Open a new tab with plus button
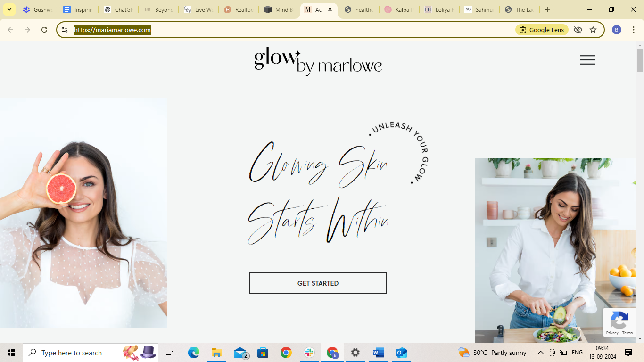This screenshot has width=644, height=362. tap(547, 9)
